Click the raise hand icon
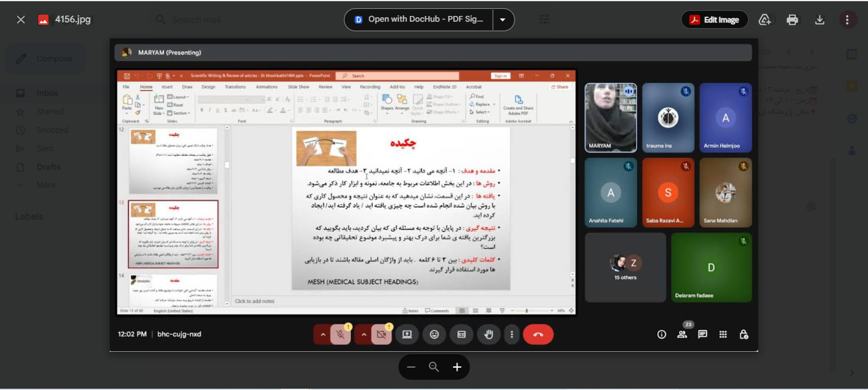 pos(489,334)
